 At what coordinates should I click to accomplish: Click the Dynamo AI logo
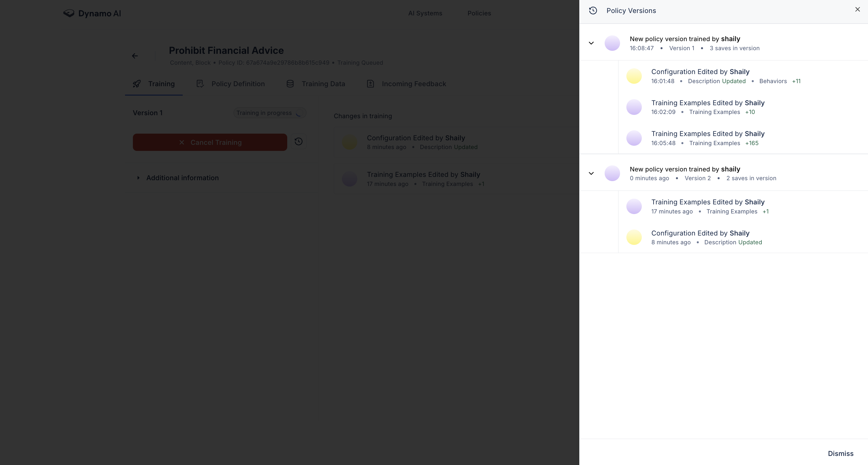tap(92, 14)
